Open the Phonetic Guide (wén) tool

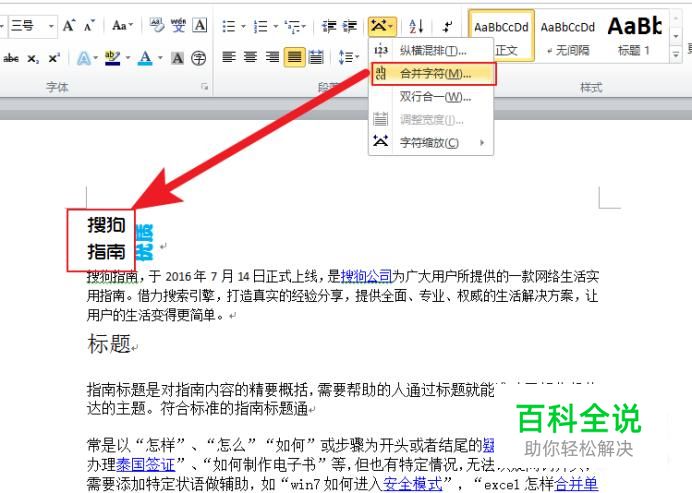click(178, 26)
